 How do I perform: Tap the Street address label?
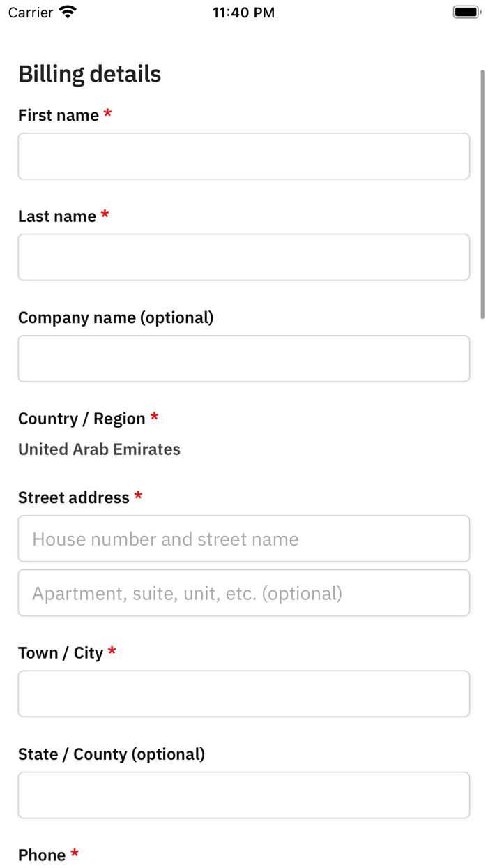click(74, 497)
